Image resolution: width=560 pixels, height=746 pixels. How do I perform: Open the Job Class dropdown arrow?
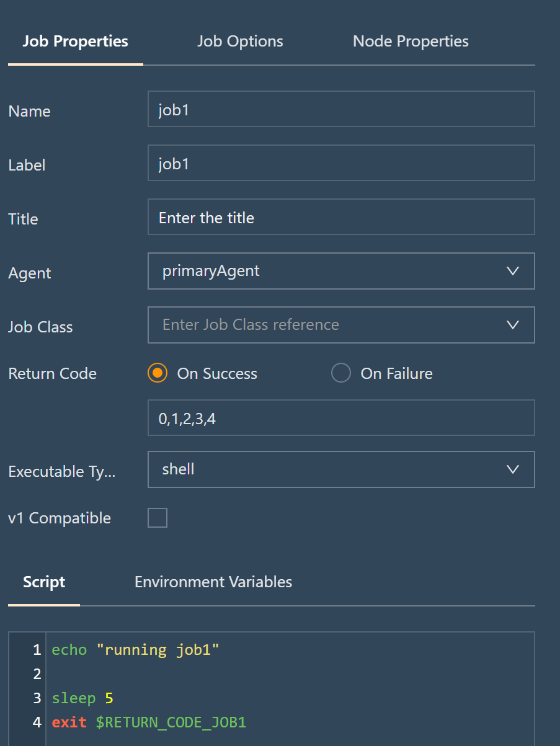coord(513,325)
